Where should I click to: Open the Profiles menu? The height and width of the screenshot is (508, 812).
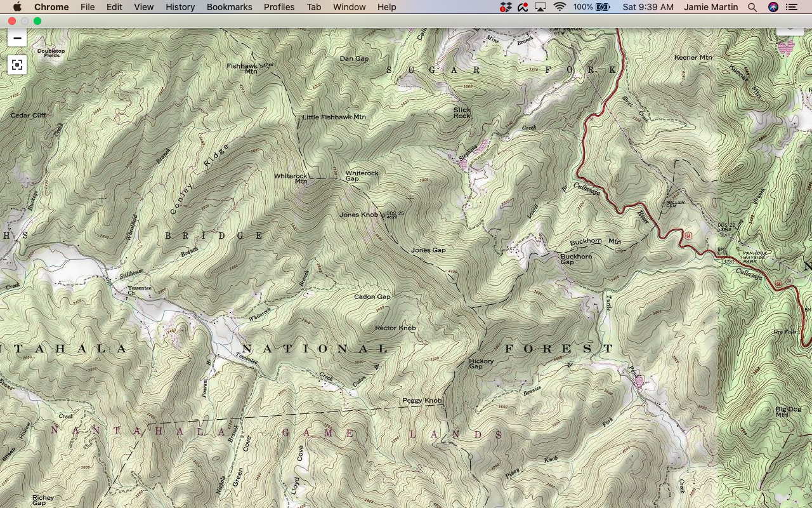[x=279, y=7]
